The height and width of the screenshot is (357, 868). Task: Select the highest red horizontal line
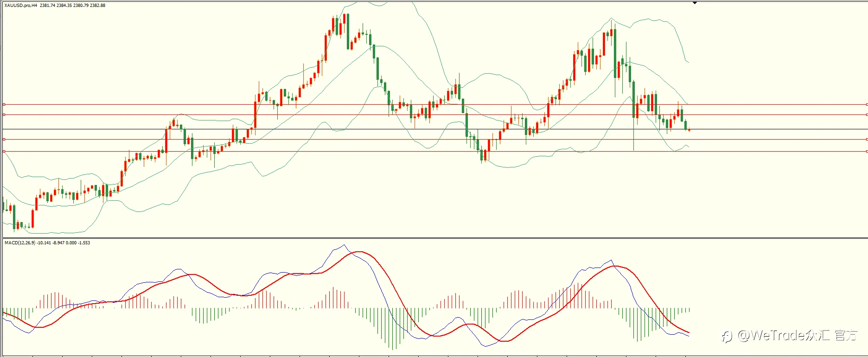(435, 105)
